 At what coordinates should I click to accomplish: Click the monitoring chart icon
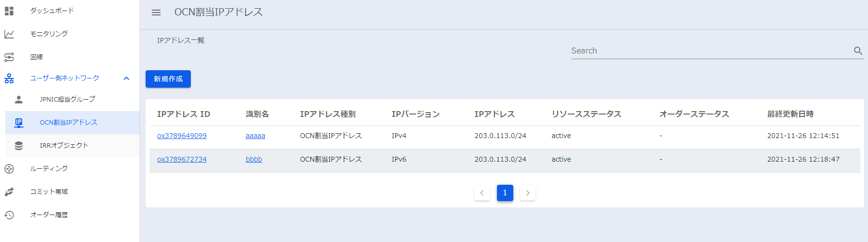[9, 34]
